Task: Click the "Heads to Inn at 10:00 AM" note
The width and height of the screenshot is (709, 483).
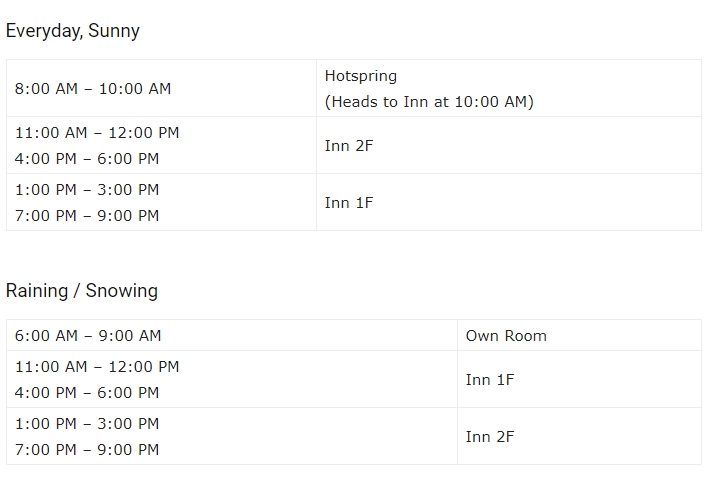Action: pyautogui.click(x=429, y=102)
